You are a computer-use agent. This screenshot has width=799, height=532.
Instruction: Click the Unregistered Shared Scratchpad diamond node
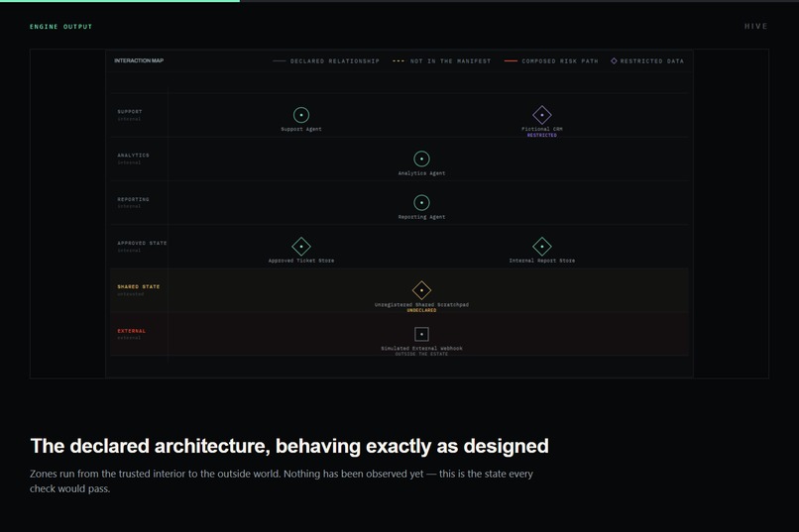421,290
